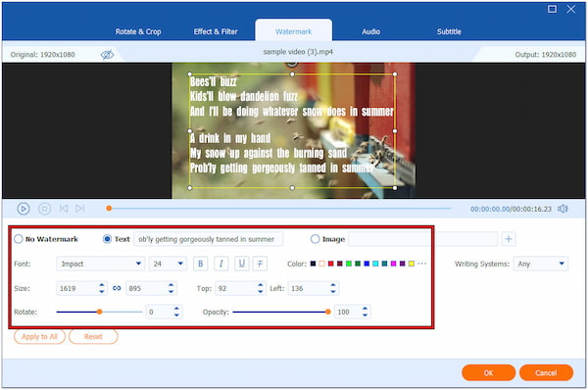588x390 pixels.
Task: Click the stop playback button
Action: [x=45, y=209]
